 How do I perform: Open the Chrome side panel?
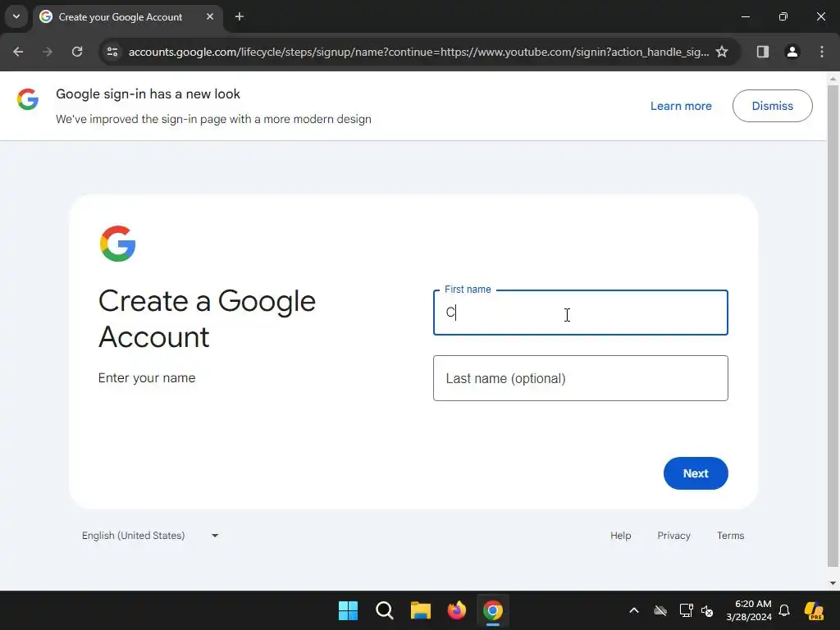[x=763, y=52]
